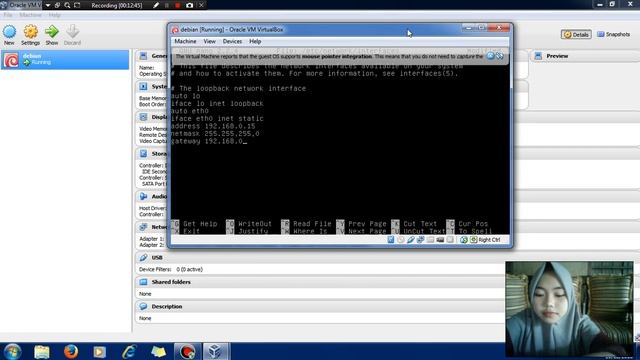This screenshot has width=640, height=360.
Task: Open the File menu in VirtualBox Manager
Action: [x=8, y=15]
